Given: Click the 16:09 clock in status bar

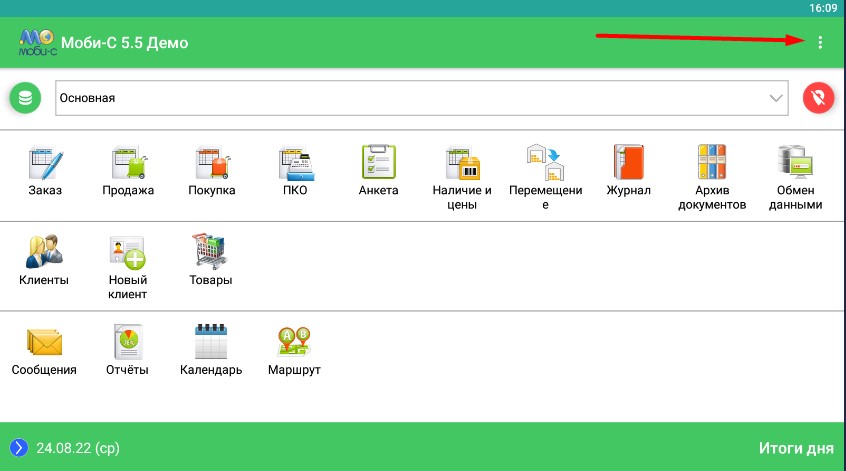Looking at the screenshot, I should point(823,8).
